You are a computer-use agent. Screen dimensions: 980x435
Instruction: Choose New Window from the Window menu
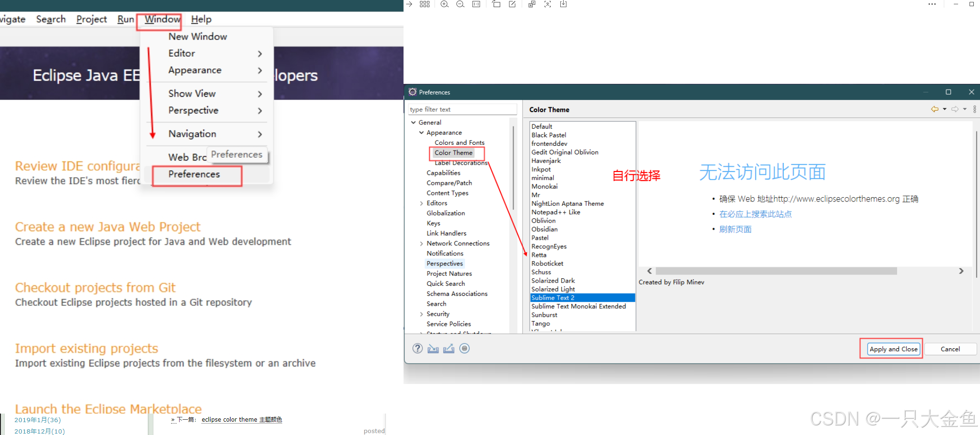[198, 37]
